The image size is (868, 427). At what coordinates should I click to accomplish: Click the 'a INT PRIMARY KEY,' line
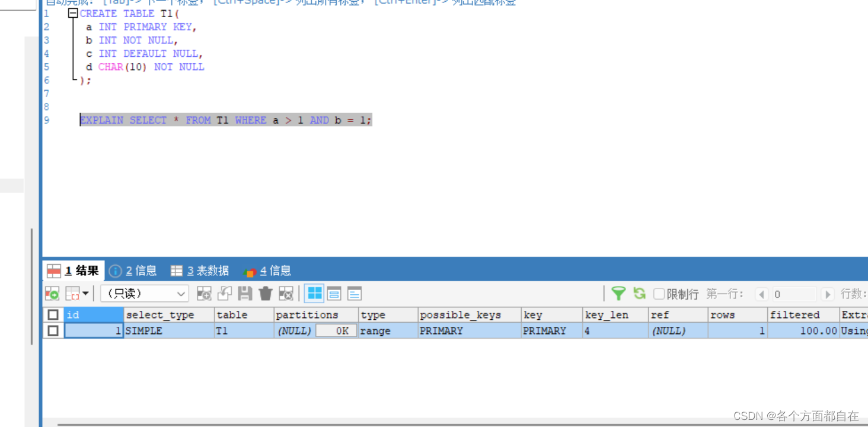coord(141,27)
